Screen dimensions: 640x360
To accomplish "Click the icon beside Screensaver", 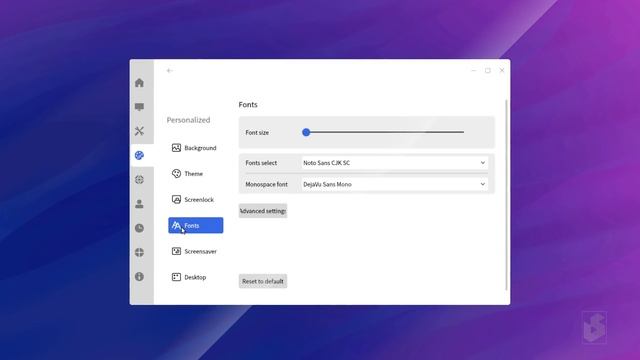I will tap(176, 251).
